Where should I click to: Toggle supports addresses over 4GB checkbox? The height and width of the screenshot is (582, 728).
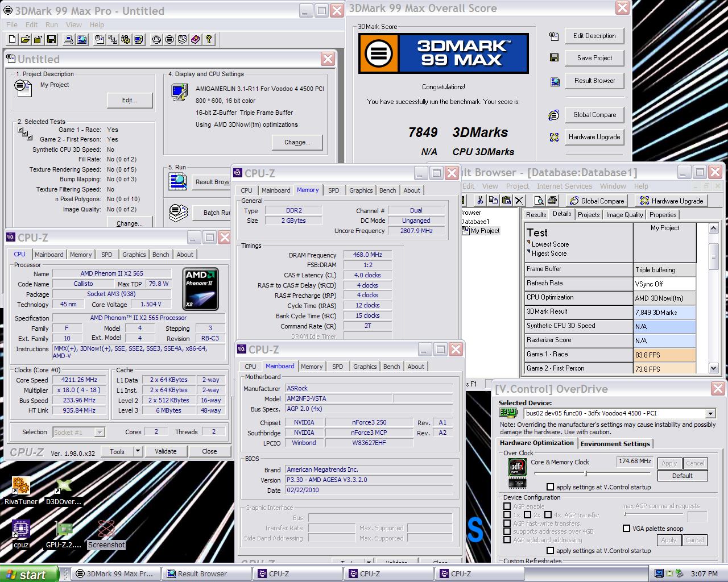507,531
